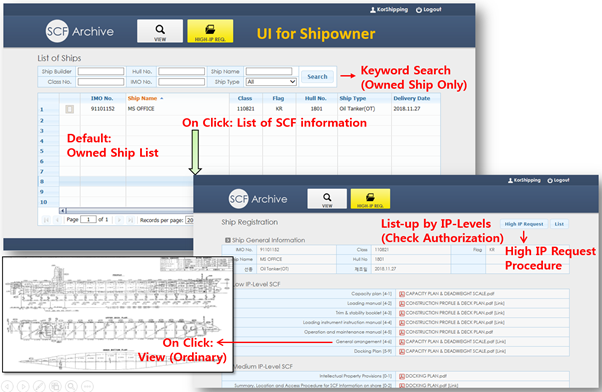Open the PDF icon in the Loading manual [4-2] row
The image size is (602, 392).
402,303
